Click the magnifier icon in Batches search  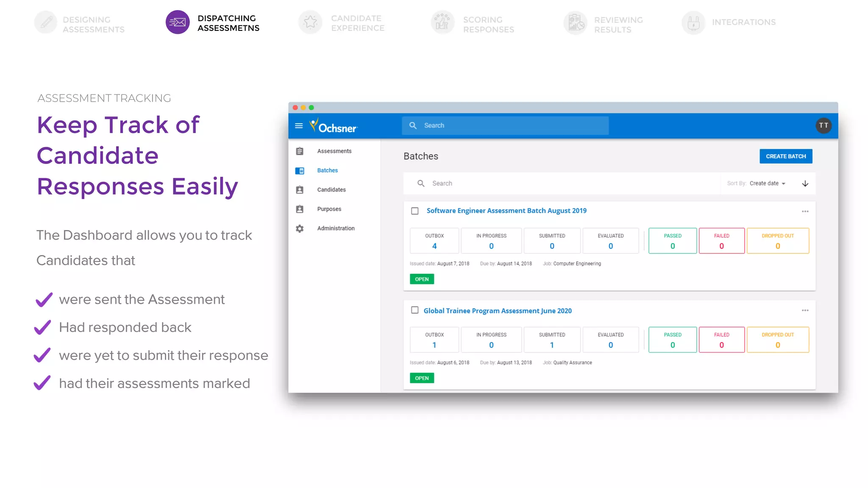click(421, 183)
